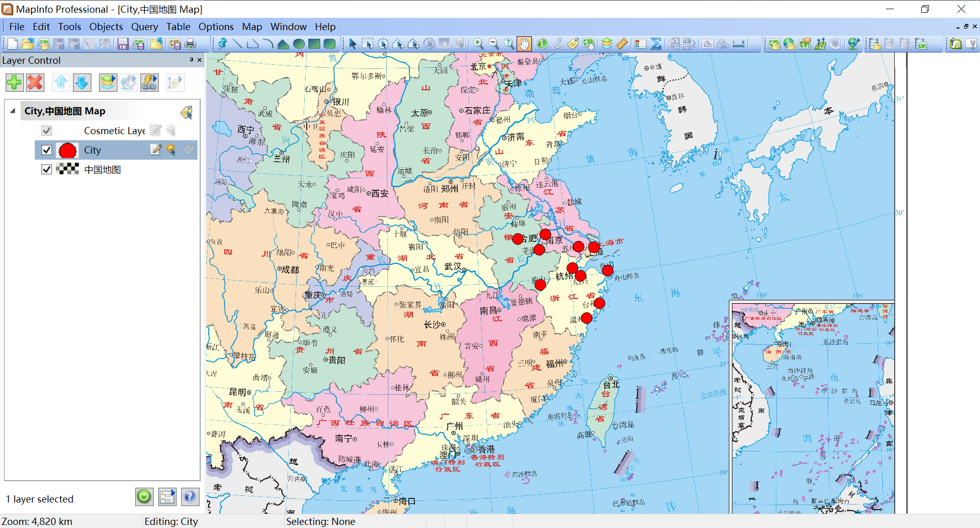Open the Edit menu

coord(41,27)
